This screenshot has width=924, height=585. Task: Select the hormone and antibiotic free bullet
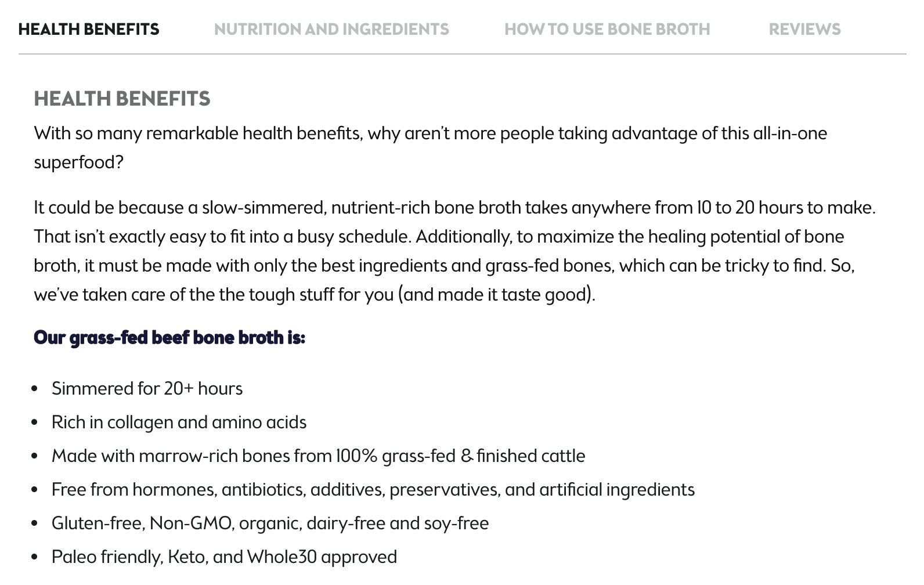(373, 489)
